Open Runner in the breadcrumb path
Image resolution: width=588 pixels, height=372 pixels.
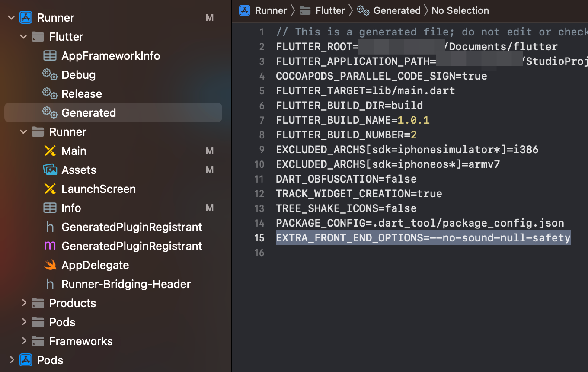click(x=271, y=11)
